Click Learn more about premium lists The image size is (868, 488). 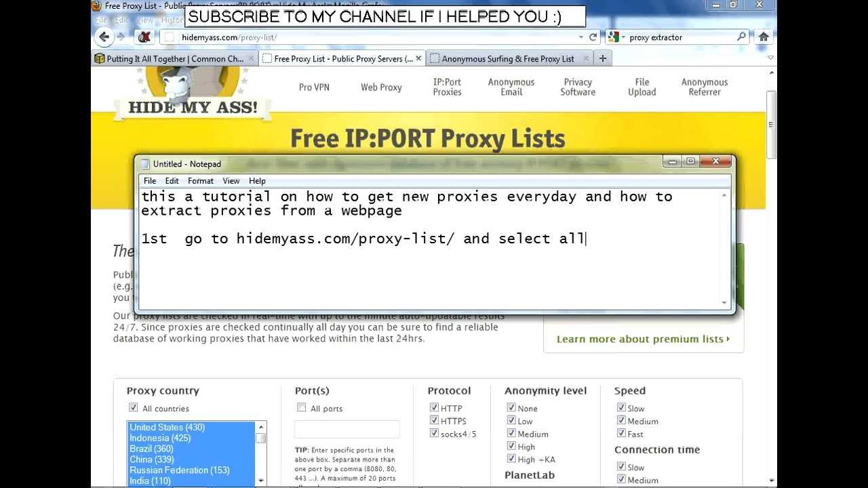[x=643, y=339]
